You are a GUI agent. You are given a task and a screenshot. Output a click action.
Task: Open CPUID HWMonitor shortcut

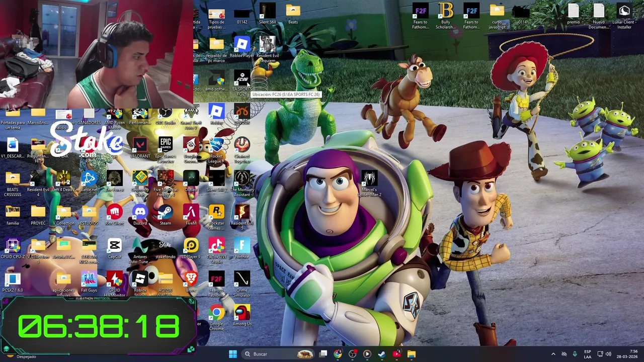click(x=115, y=284)
